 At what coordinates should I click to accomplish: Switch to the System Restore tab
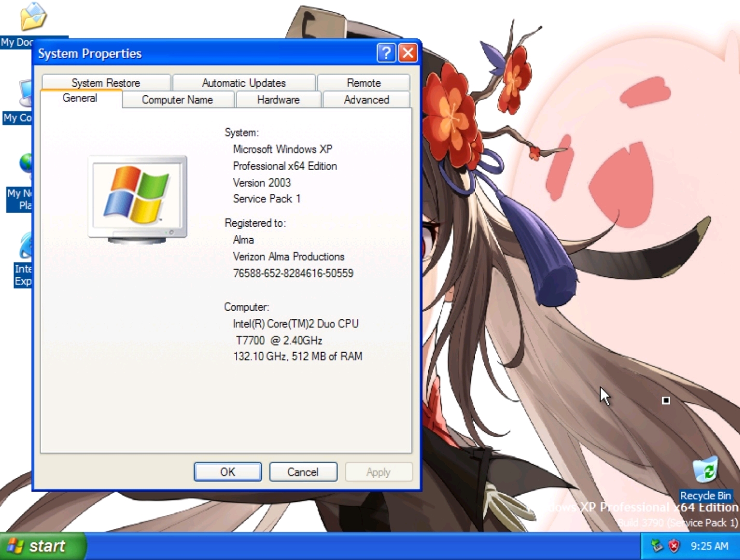point(106,82)
